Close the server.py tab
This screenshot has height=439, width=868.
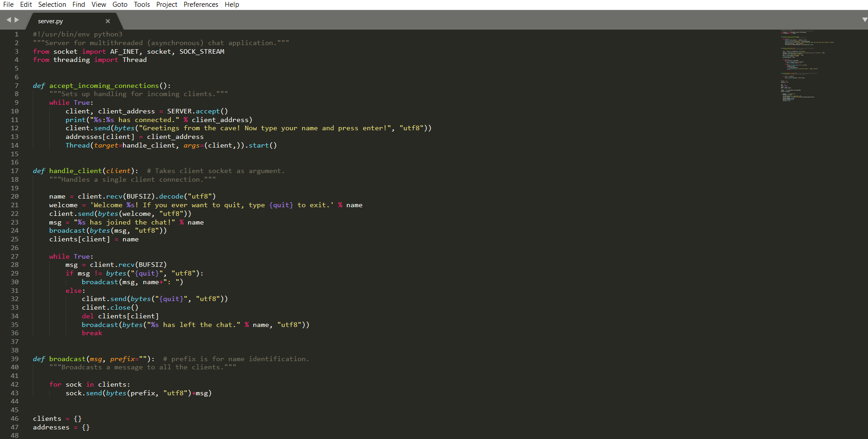point(108,21)
